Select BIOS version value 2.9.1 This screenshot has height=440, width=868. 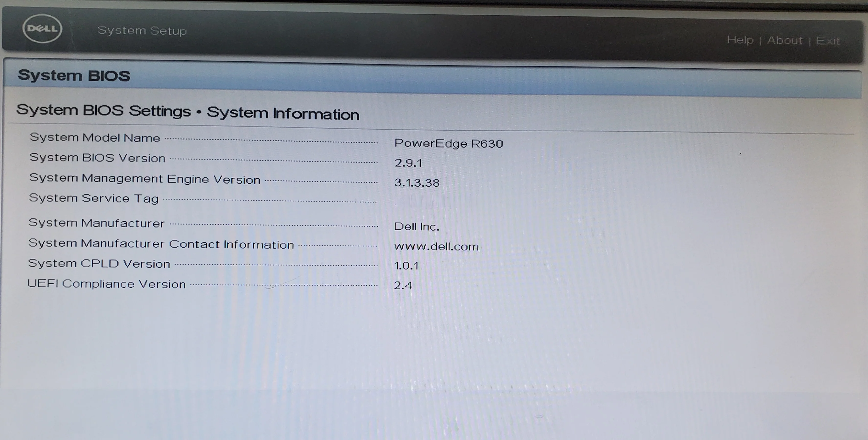[x=408, y=163]
